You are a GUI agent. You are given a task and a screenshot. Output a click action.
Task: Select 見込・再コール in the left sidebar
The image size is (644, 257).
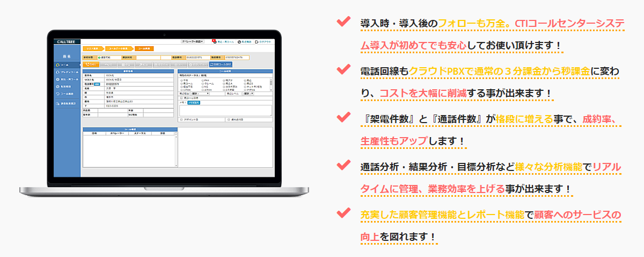point(68,79)
